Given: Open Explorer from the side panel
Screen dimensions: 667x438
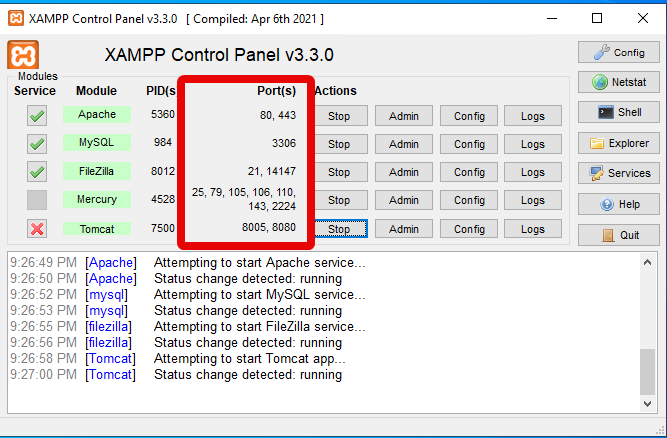Looking at the screenshot, I should (619, 143).
